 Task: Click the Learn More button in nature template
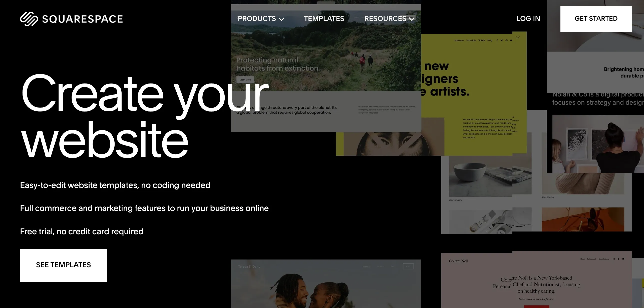245,80
